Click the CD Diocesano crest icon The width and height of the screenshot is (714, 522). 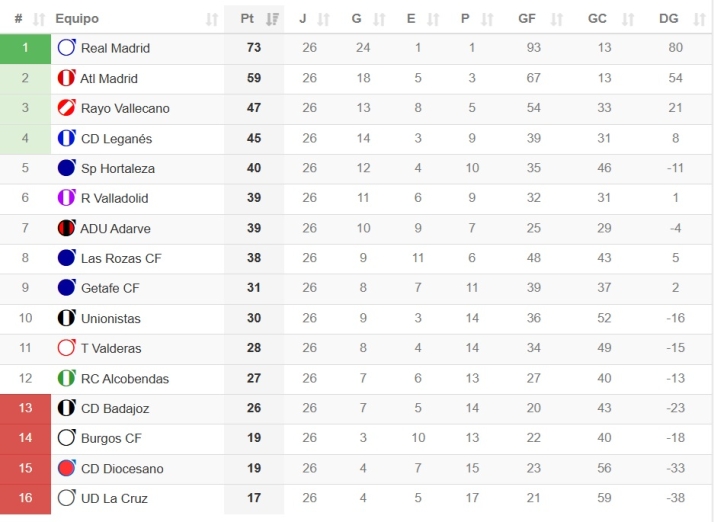tap(67, 468)
